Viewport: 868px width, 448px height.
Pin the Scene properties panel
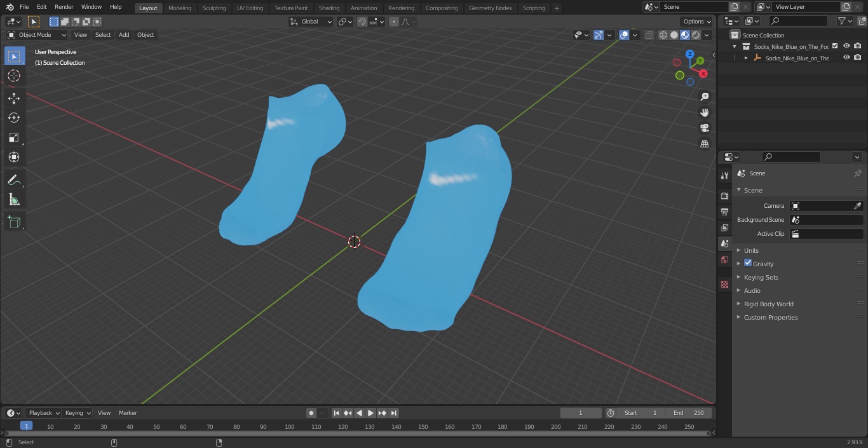857,173
